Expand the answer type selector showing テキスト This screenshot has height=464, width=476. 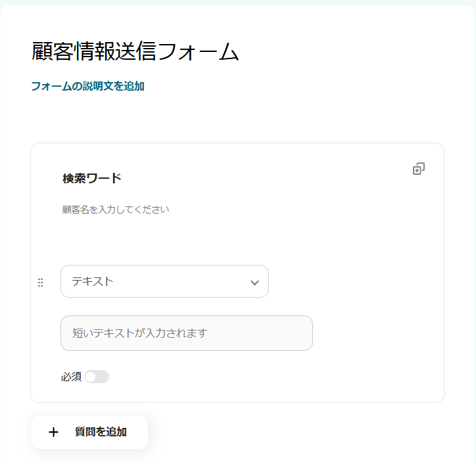coord(164,281)
